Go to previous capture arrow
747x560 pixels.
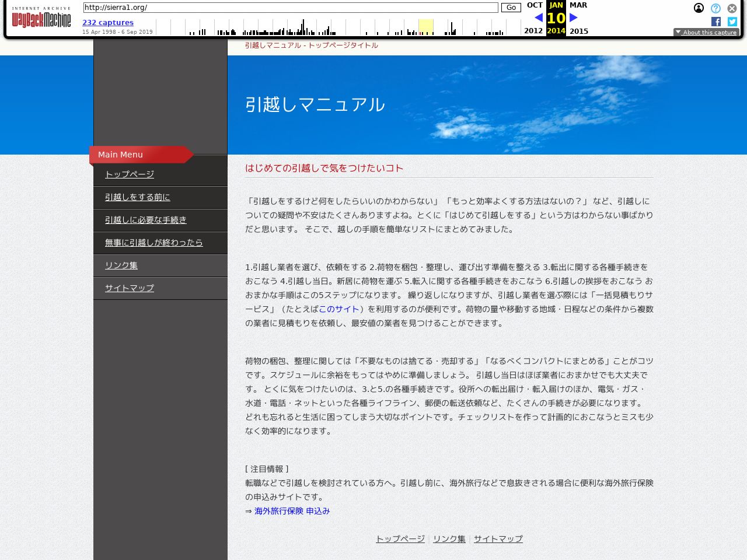(x=538, y=17)
